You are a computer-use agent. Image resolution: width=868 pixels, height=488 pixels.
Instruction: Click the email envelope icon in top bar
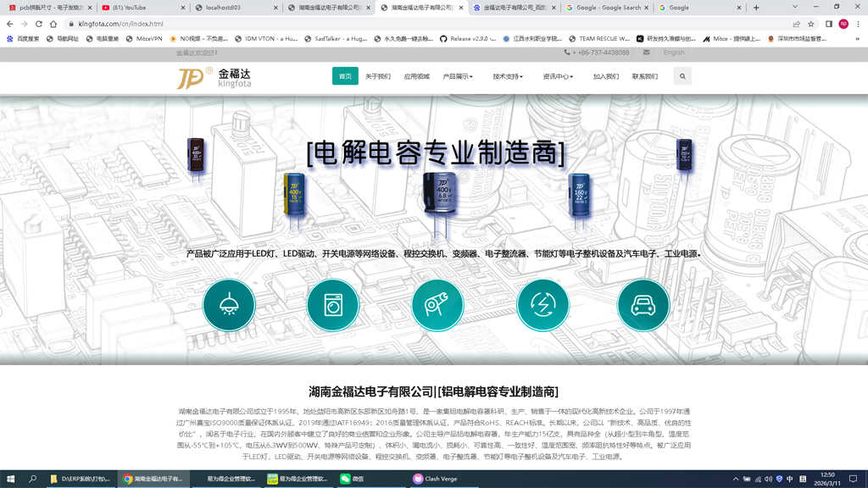(646, 53)
